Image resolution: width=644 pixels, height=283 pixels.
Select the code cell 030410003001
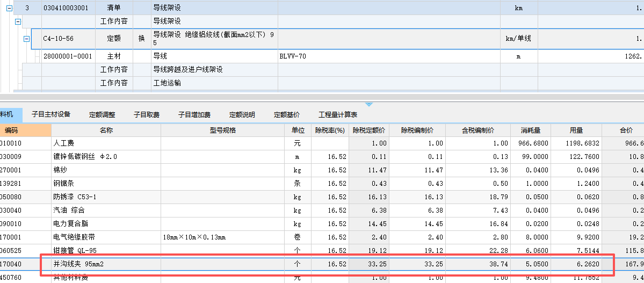click(x=68, y=8)
